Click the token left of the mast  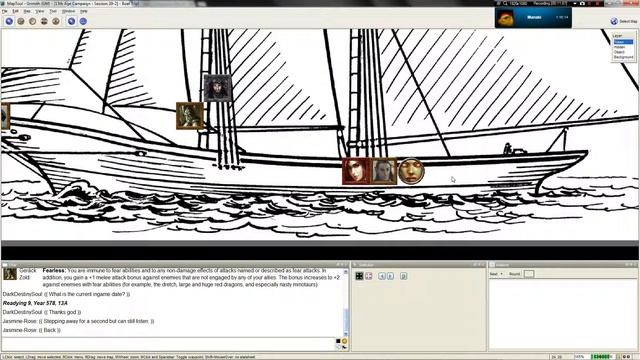(190, 116)
